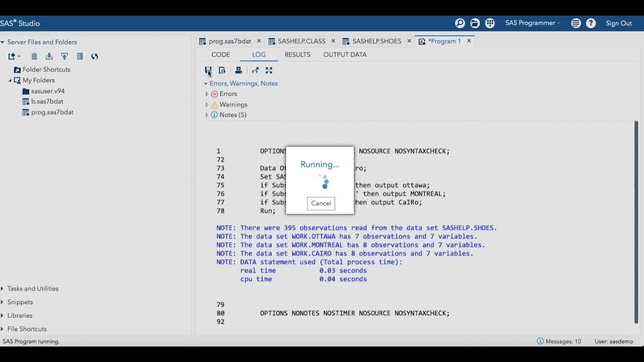The width and height of the screenshot is (644, 362).
Task: Open the SAS Programmer perspective dropdown
Action: click(533, 23)
